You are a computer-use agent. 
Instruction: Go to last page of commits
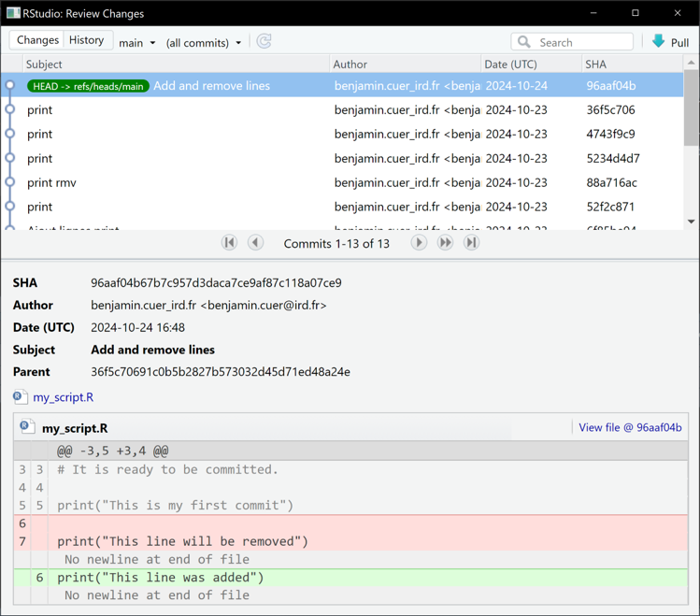471,243
